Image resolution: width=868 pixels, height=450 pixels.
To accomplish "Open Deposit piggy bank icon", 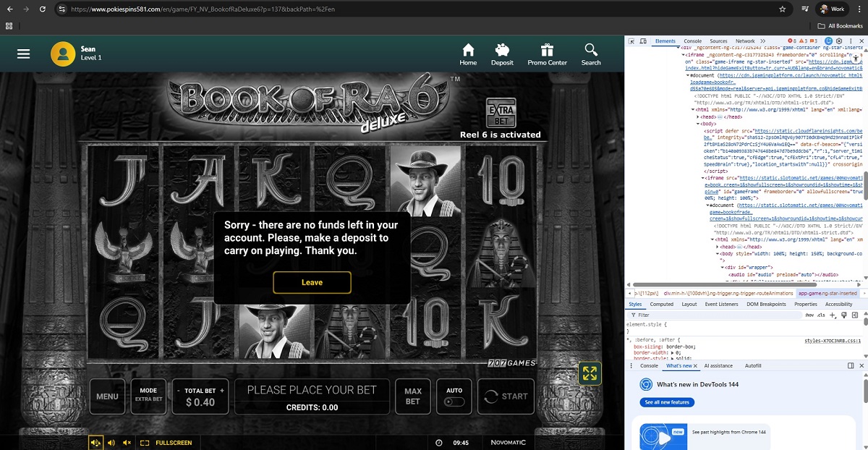I will pyautogui.click(x=502, y=54).
